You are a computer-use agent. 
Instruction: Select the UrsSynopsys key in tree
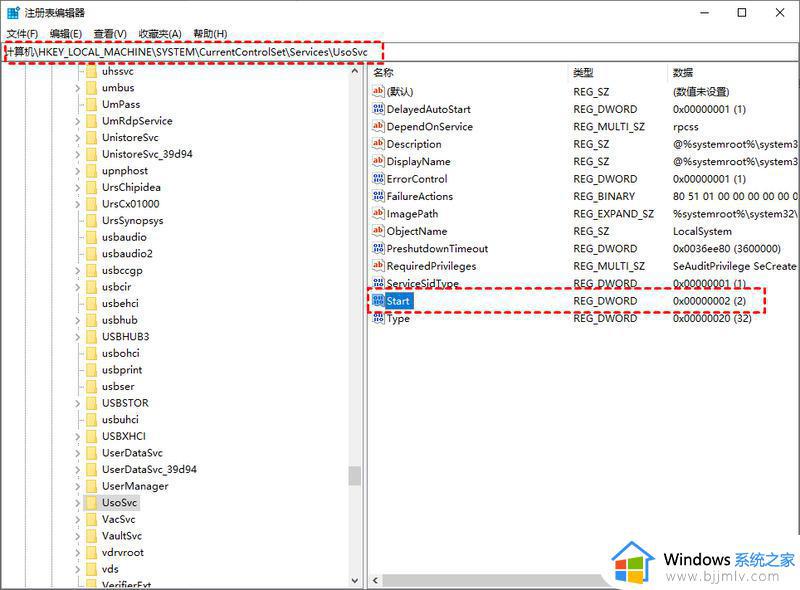click(x=133, y=220)
